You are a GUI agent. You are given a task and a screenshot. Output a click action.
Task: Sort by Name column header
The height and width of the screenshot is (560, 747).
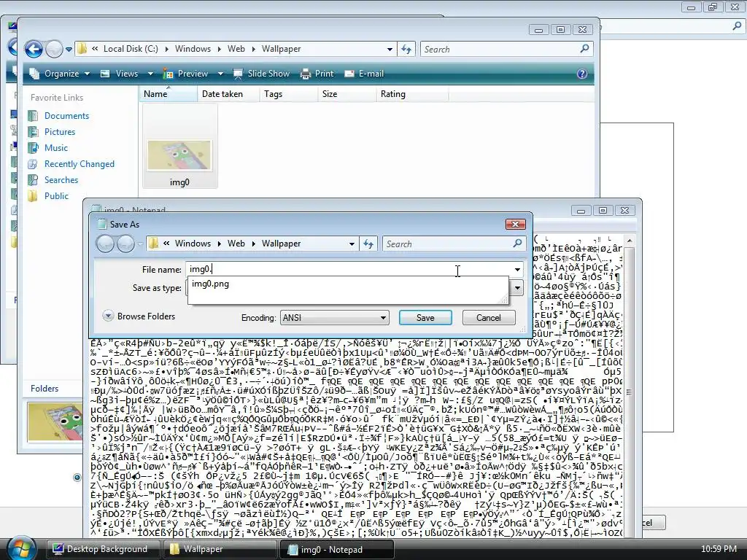click(x=169, y=94)
